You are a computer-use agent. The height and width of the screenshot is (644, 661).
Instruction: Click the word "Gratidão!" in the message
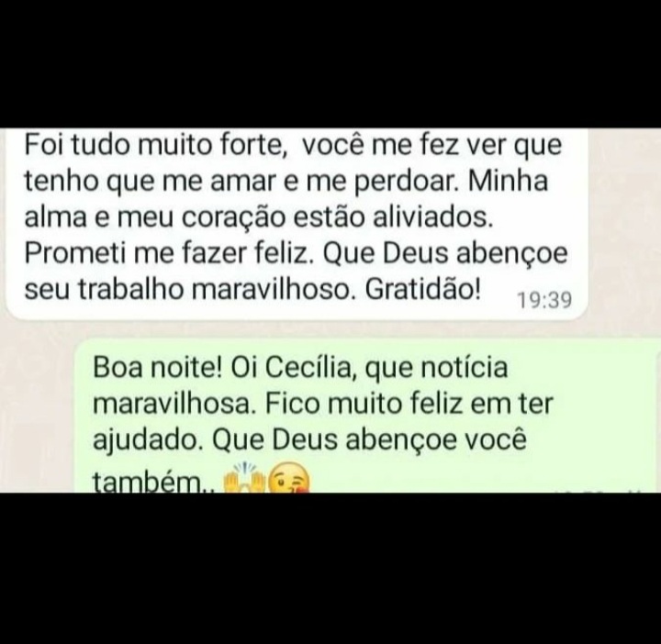pos(423,290)
